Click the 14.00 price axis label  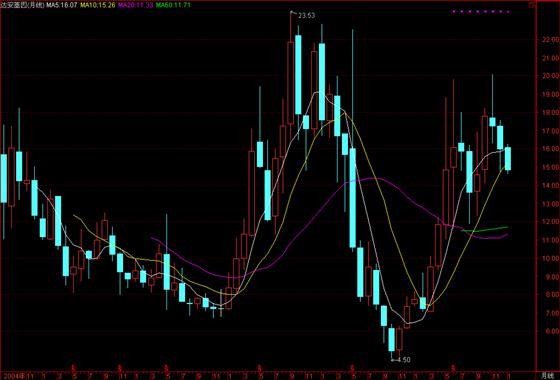click(550, 185)
